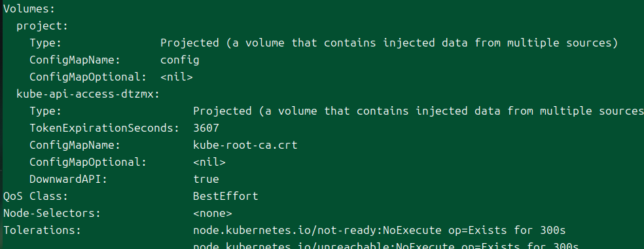This screenshot has height=249, width=644.
Task: Click the "QoS Class:" label
Action: click(36, 197)
